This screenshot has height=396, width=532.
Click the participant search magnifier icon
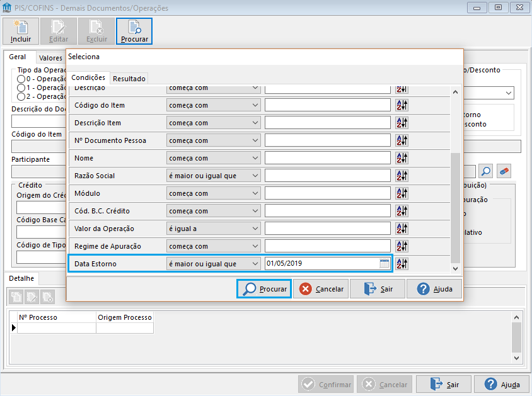(x=486, y=171)
